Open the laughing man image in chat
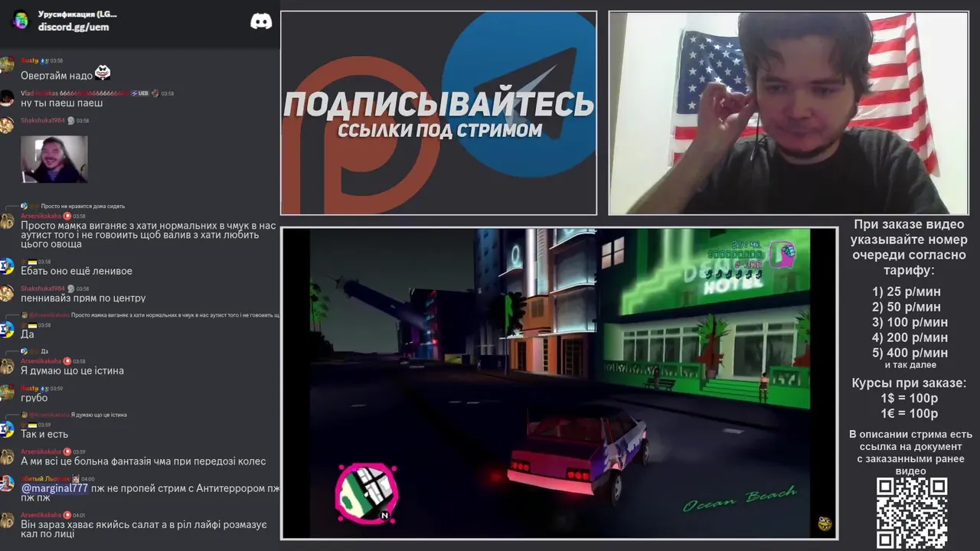Image resolution: width=980 pixels, height=551 pixels. pos(54,159)
